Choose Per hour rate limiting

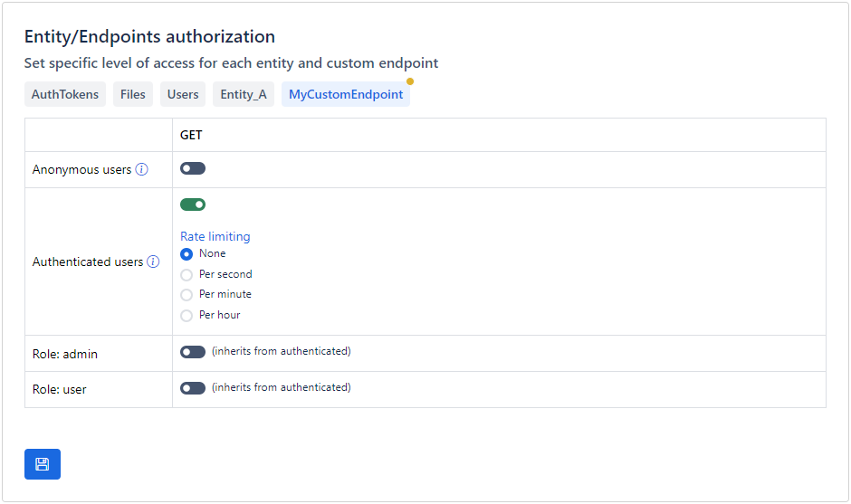186,316
